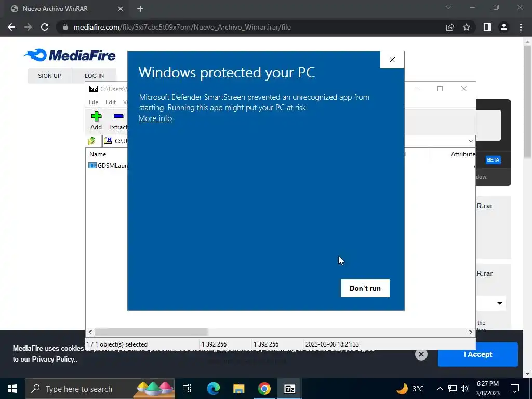This screenshot has width=532, height=399.
Task: Click the 7-Zip icon in window title bar
Action: point(94,89)
